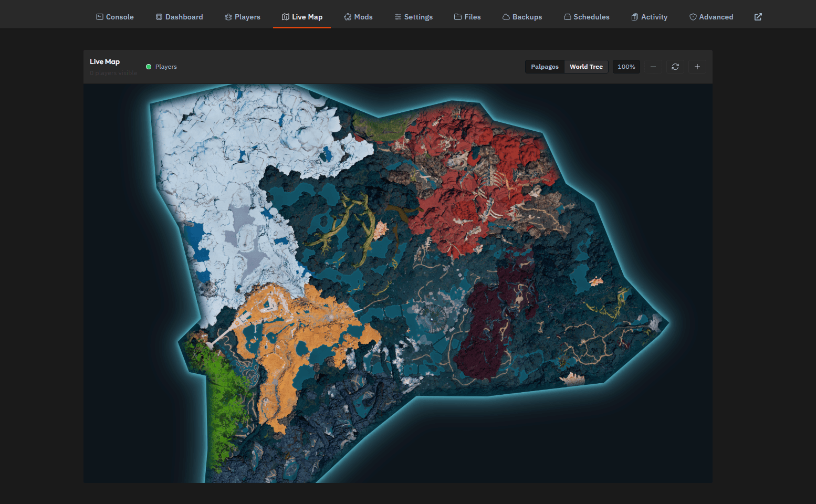The width and height of the screenshot is (816, 504).
Task: Select the Live Map tab
Action: point(302,17)
